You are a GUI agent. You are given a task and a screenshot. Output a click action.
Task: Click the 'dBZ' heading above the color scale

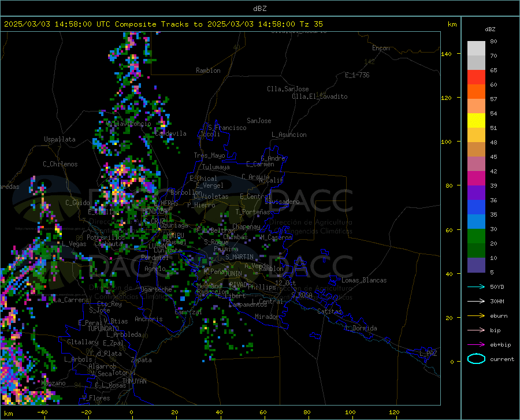[x=490, y=29]
